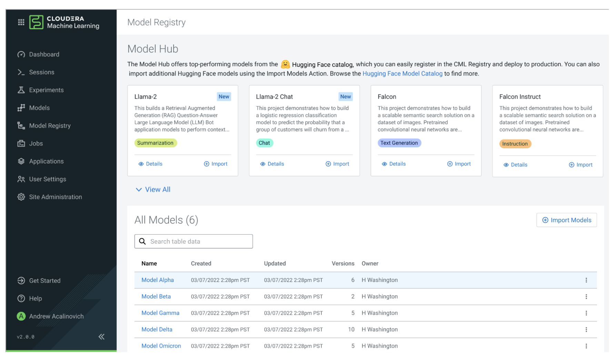The image size is (616, 364).
Task: Click the plus icon for Falcon Instruct Import
Action: pyautogui.click(x=572, y=165)
